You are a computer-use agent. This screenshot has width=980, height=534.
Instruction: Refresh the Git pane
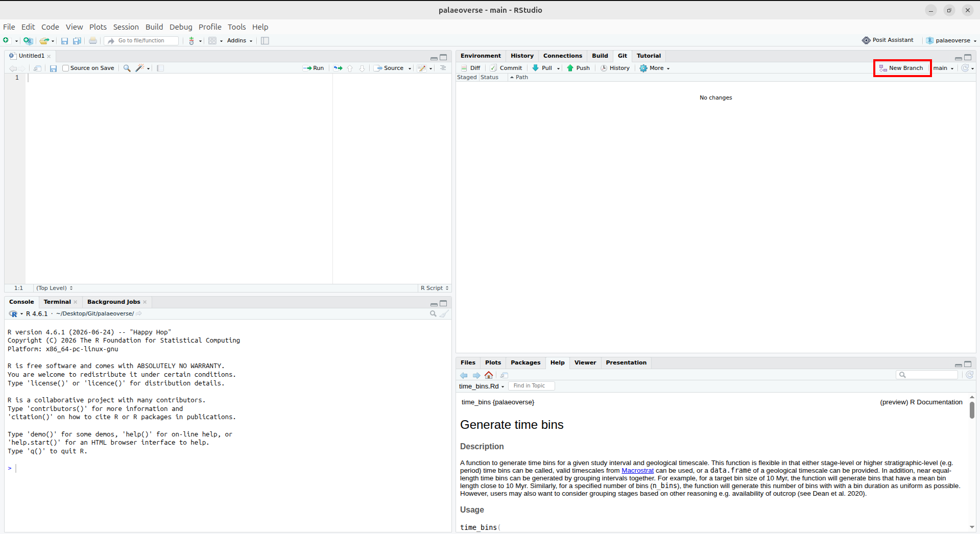coord(965,68)
